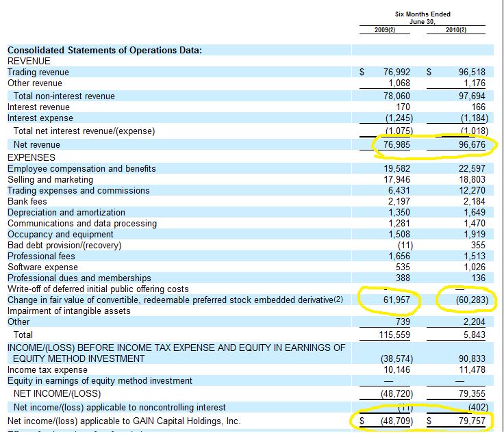Select the 'Income tax expense' row label
The height and width of the screenshot is (433, 504).
[x=47, y=370]
